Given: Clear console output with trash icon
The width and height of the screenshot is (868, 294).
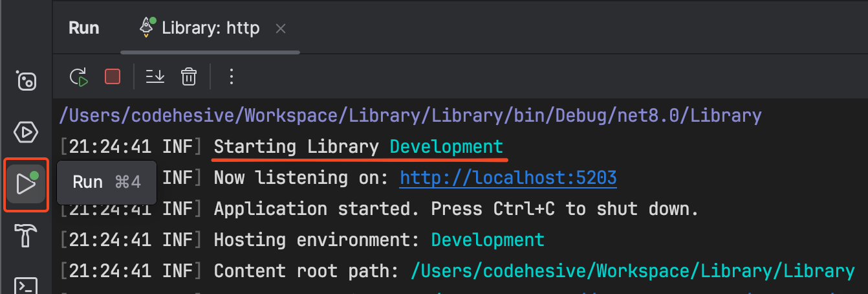Looking at the screenshot, I should click(189, 77).
